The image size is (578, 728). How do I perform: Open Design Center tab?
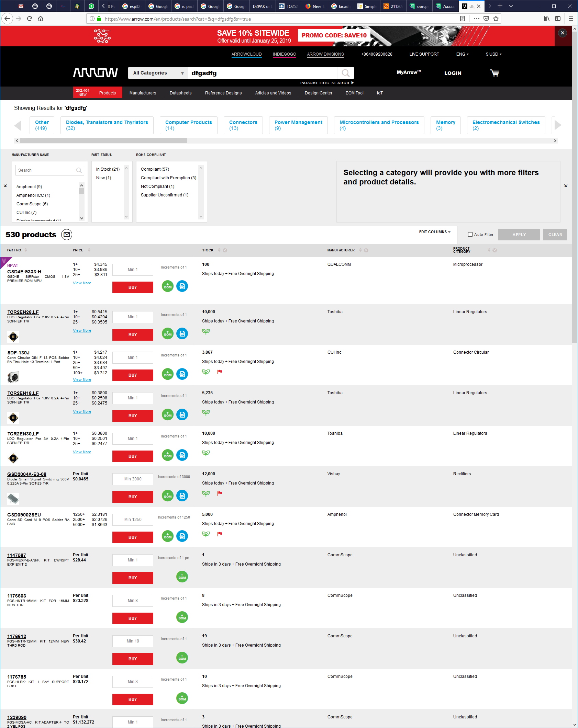click(x=319, y=93)
